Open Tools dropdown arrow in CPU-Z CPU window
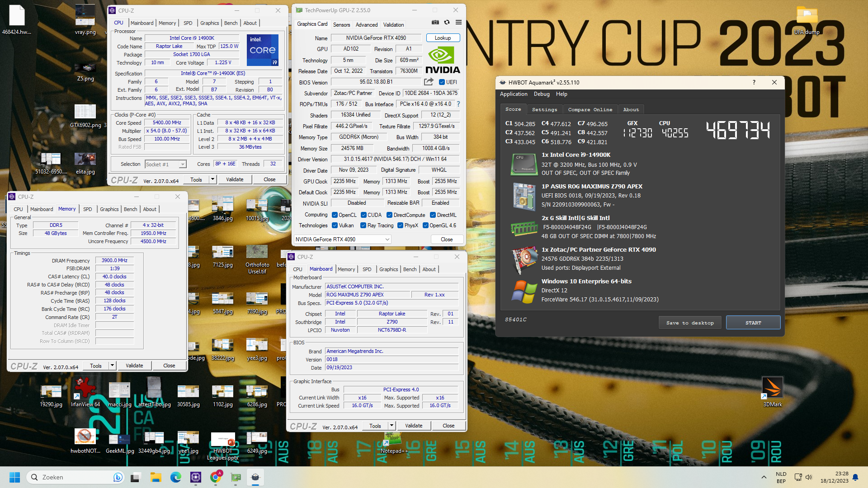This screenshot has width=868, height=488. [x=212, y=179]
